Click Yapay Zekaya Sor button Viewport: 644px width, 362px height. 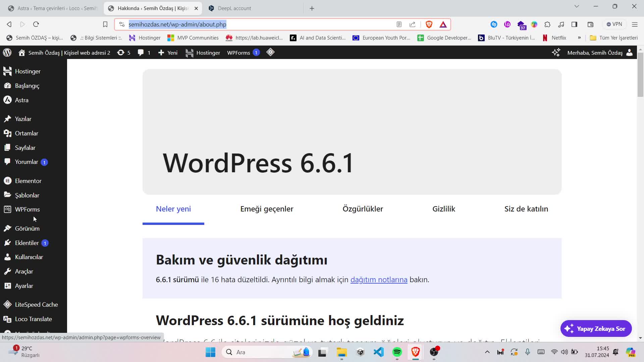(x=596, y=329)
